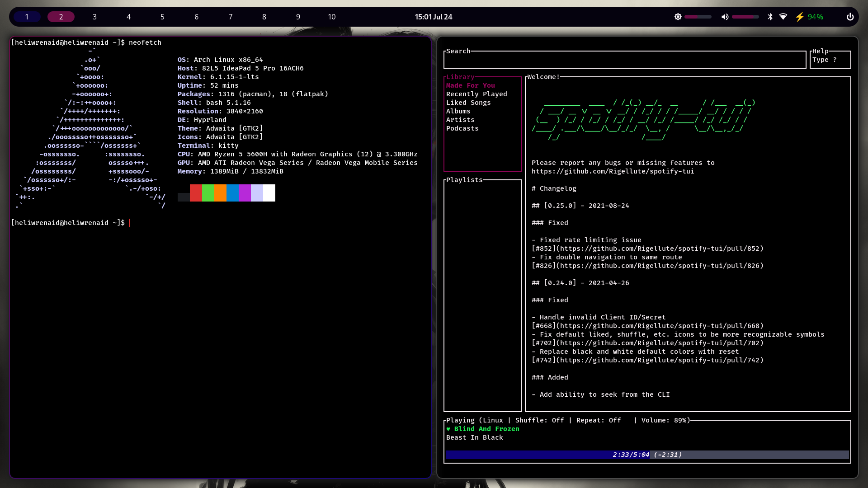Click the clock showing 15:01 Jul 24
The height and width of the screenshot is (488, 868).
coord(434,17)
